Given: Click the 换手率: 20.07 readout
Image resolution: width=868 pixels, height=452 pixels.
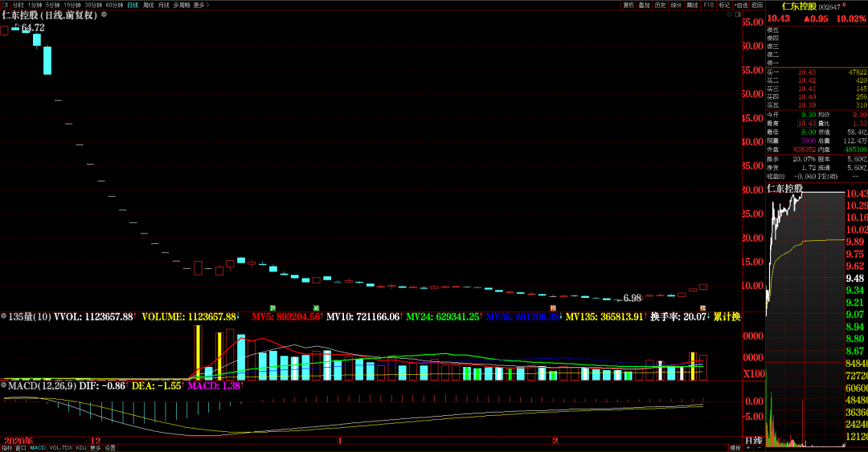Looking at the screenshot, I should [x=678, y=316].
